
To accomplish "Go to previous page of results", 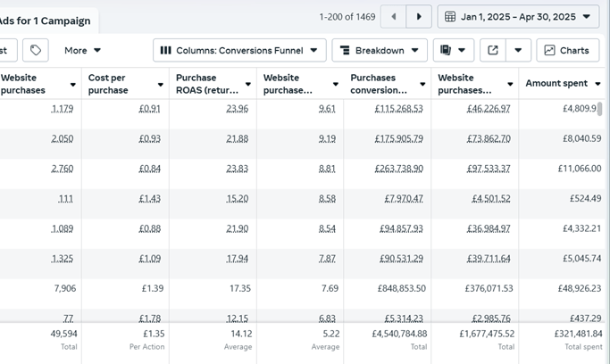I will (x=393, y=17).
